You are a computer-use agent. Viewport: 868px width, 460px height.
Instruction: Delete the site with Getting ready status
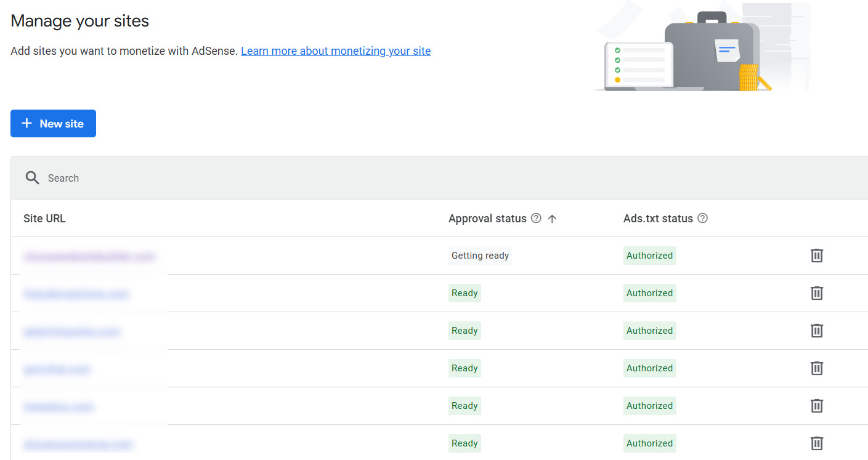(816, 256)
